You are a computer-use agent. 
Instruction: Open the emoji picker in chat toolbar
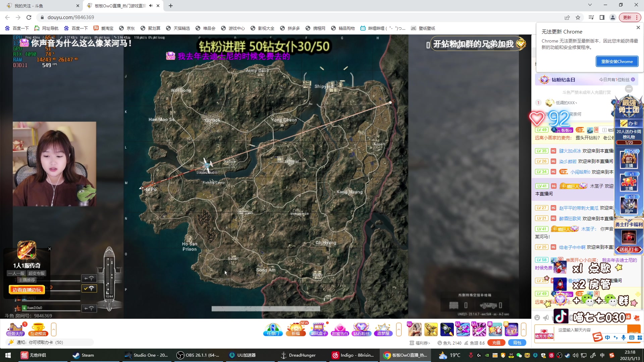[537, 317]
